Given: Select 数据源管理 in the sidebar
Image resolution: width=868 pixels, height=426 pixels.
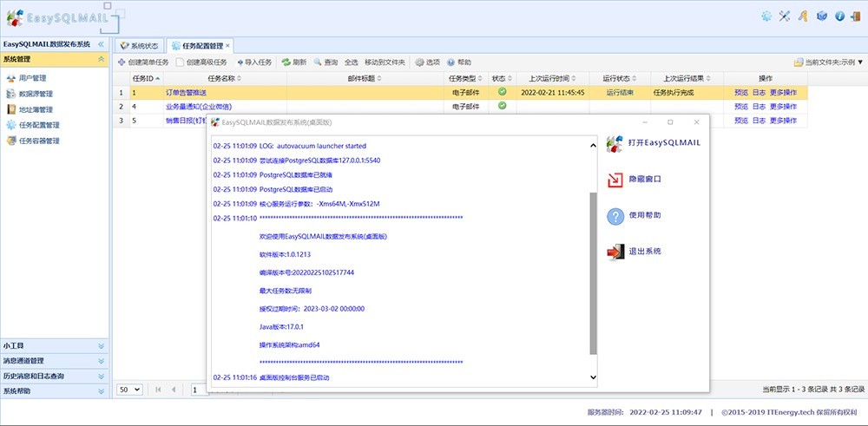Looking at the screenshot, I should click(x=36, y=94).
